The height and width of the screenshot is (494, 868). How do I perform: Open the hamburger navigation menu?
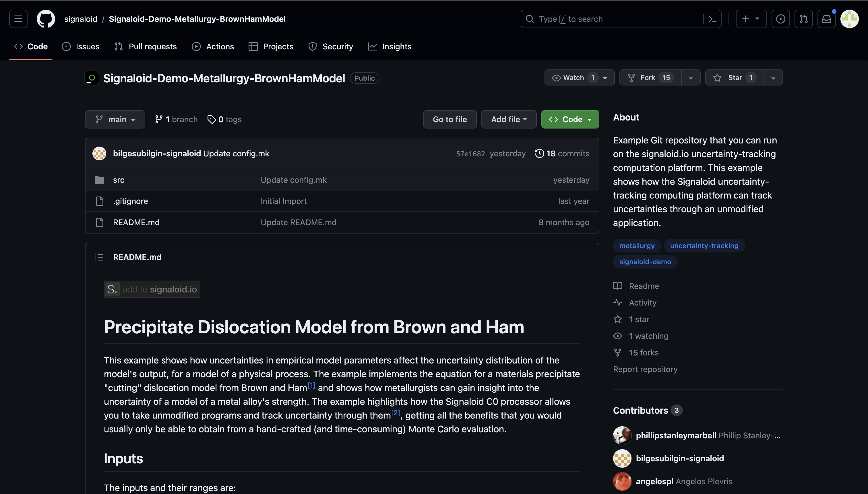18,19
